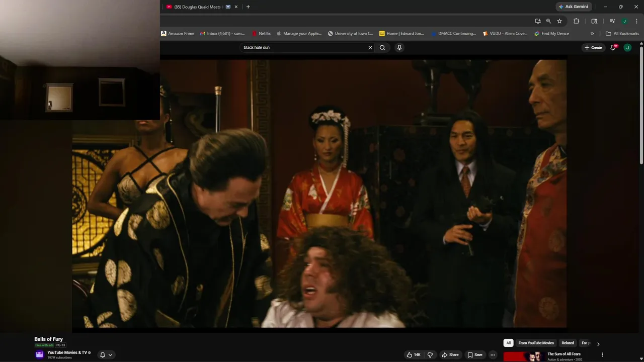Image resolution: width=644 pixels, height=362 pixels.
Task: Open the All Bookmarks folder
Action: (x=622, y=34)
